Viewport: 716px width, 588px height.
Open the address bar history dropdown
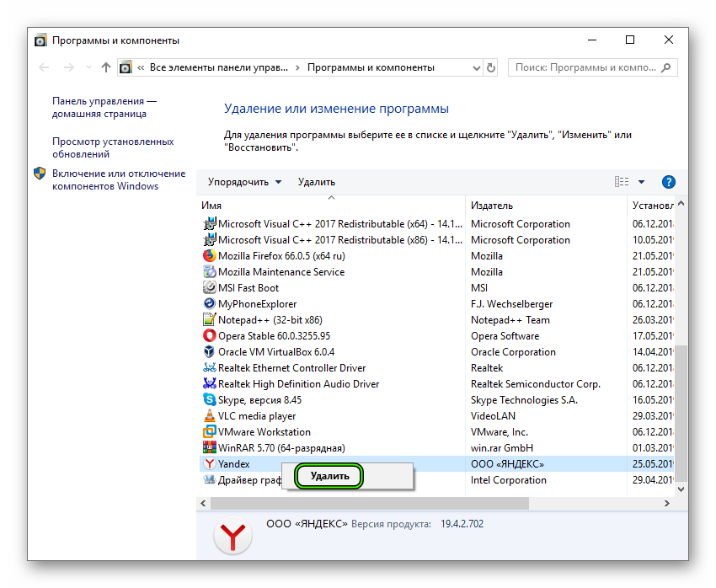point(476,68)
